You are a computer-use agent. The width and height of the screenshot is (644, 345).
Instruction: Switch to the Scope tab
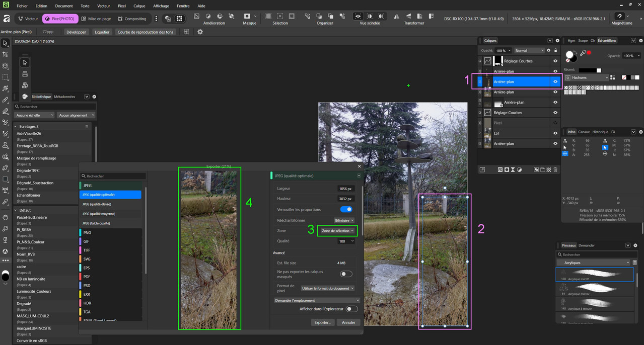pyautogui.click(x=583, y=40)
